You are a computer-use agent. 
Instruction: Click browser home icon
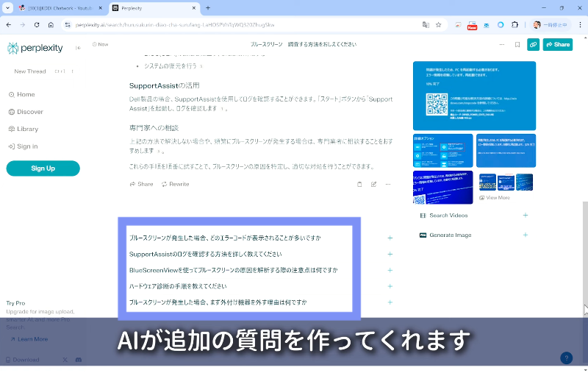click(x=51, y=25)
